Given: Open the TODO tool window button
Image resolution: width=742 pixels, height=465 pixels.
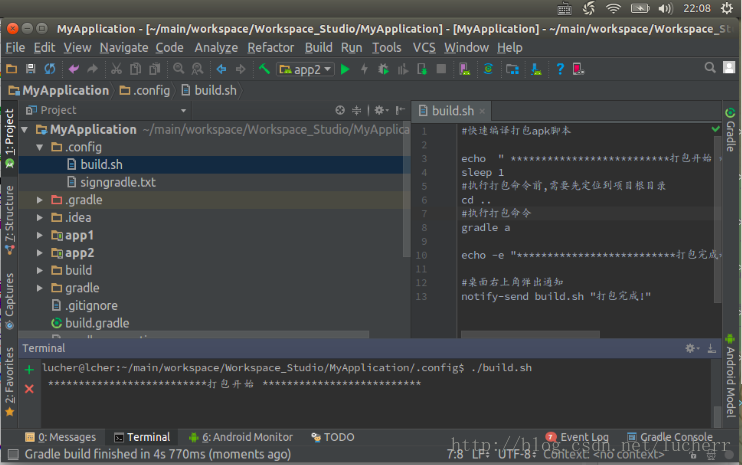Looking at the screenshot, I should pyautogui.click(x=333, y=437).
